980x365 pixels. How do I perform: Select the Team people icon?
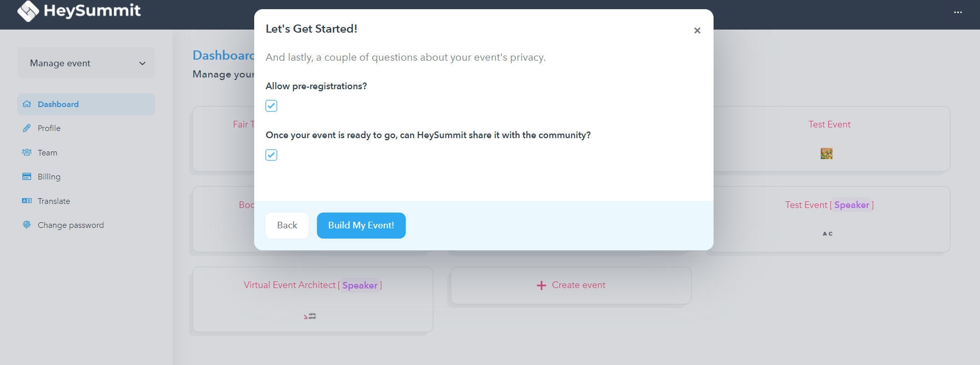27,152
